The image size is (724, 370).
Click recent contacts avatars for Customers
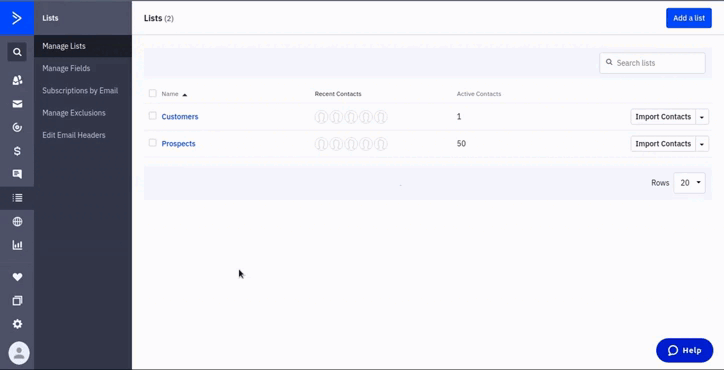[350, 117]
